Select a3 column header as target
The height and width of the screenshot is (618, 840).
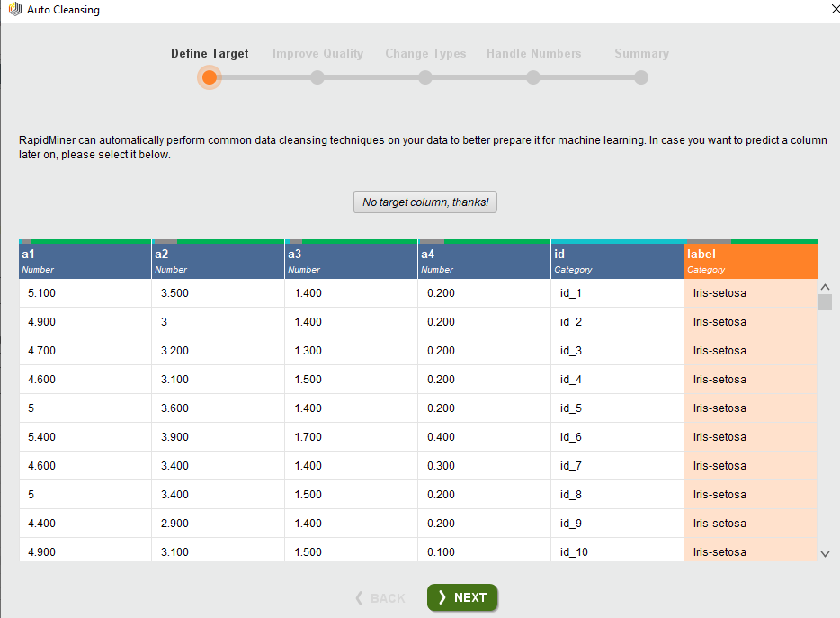(x=351, y=261)
